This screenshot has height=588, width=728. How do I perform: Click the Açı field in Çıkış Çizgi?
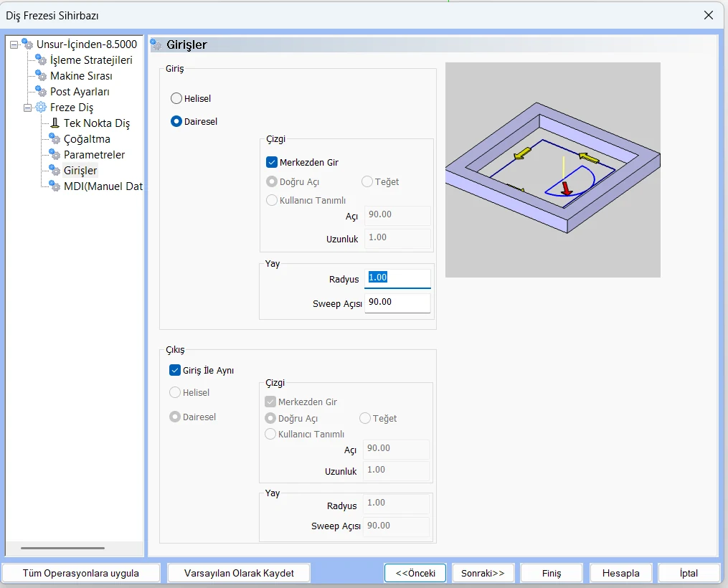pos(396,449)
